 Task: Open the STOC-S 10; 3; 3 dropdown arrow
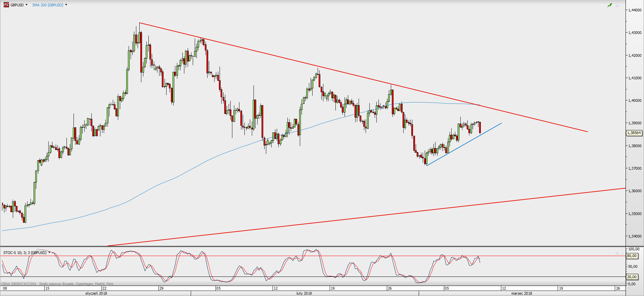pos(49,252)
